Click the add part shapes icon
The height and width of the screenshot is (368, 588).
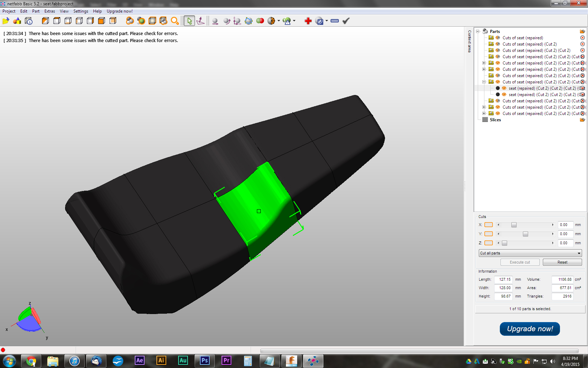point(17,21)
